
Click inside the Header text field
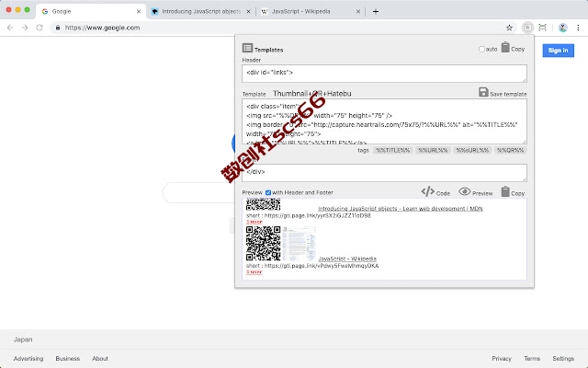point(384,74)
